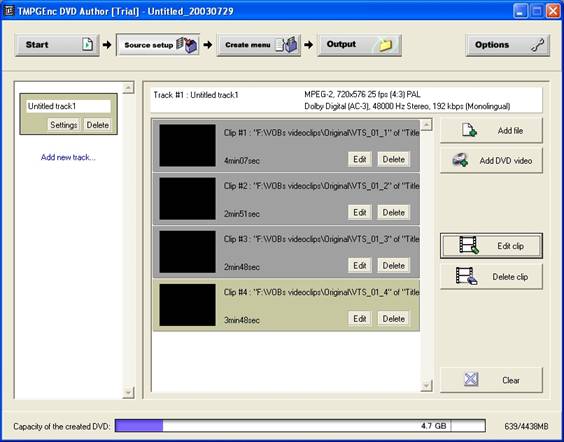Click the Edit clip button
This screenshot has height=442, width=564.
tap(491, 246)
